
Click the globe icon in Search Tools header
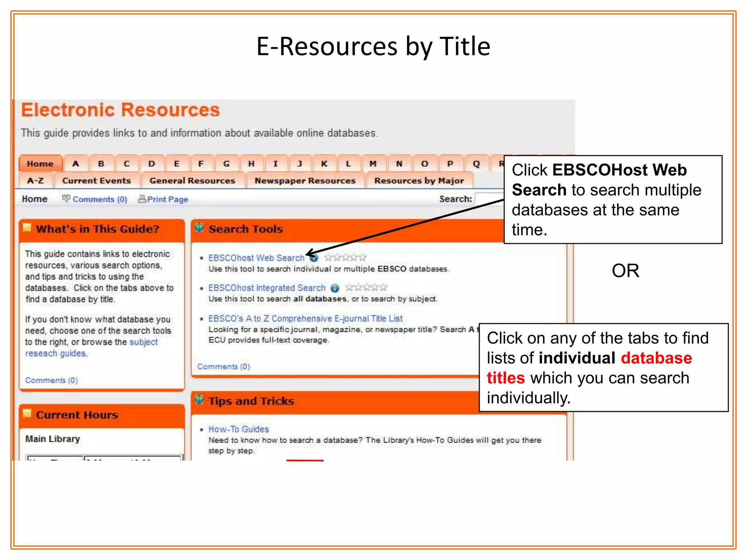point(199,228)
